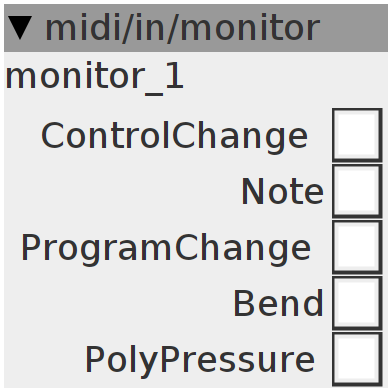The height and width of the screenshot is (392, 392).
Task: Click the gray header bar right of title
Action: (354, 28)
